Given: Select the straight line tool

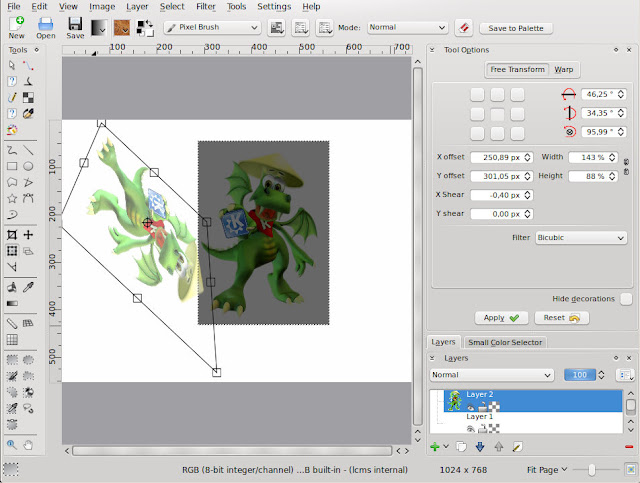Looking at the screenshot, I should coord(28,150).
